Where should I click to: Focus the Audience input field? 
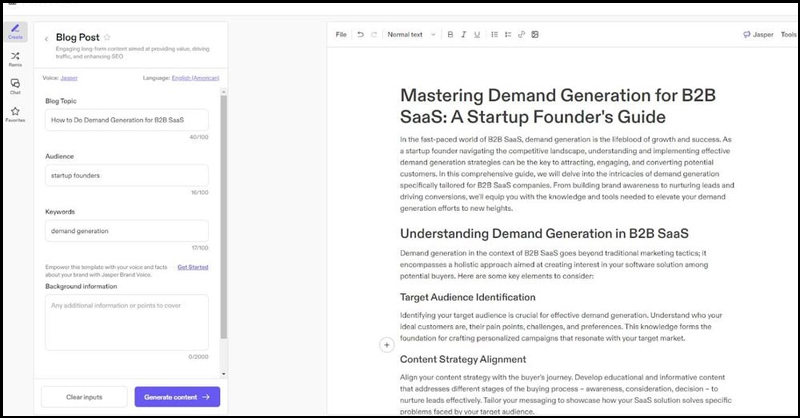127,176
